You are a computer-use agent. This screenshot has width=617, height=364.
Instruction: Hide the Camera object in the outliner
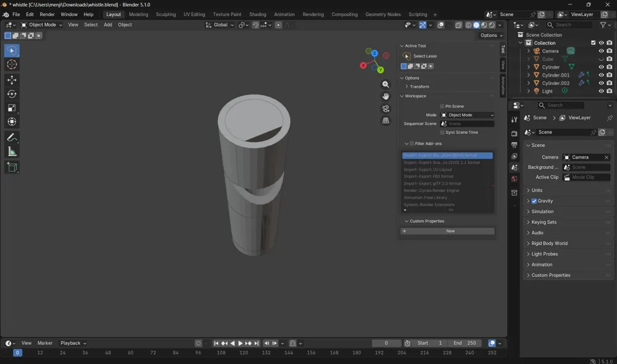point(601,51)
